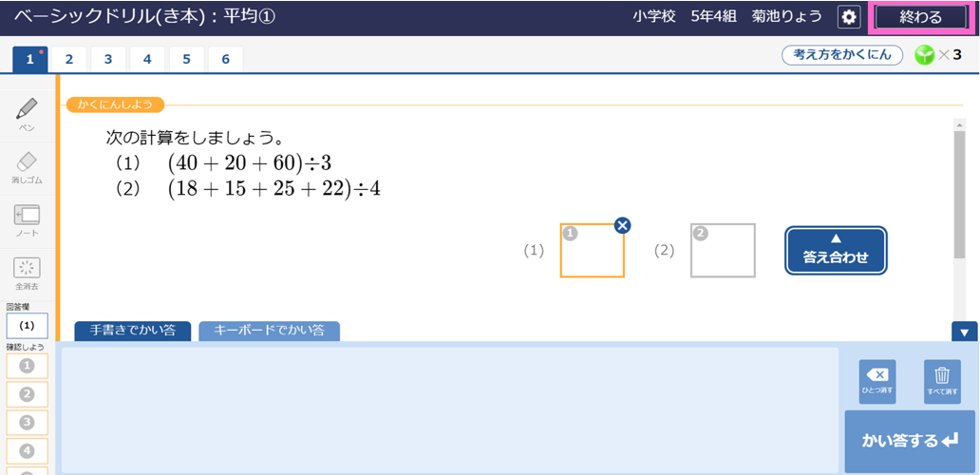Select the eraser (消しゴム) tool
This screenshot has width=980, height=475.
click(x=28, y=165)
